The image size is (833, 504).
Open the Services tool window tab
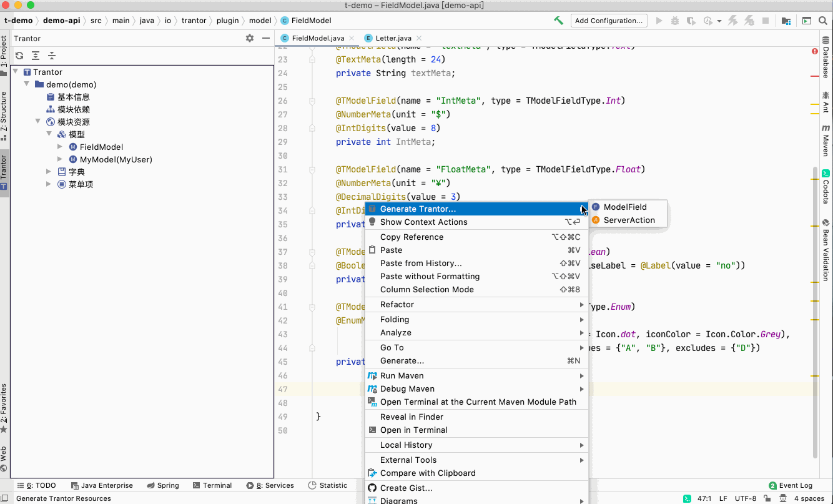click(x=270, y=485)
